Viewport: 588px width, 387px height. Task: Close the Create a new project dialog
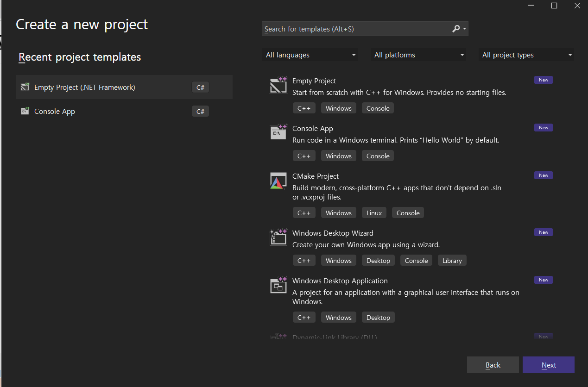point(577,6)
